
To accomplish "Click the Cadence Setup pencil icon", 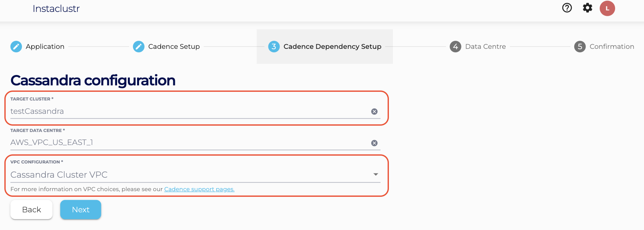I will point(139,47).
